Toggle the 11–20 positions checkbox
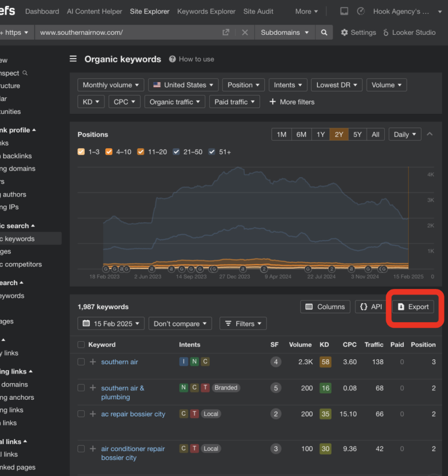This screenshot has height=476, width=448. click(x=140, y=152)
